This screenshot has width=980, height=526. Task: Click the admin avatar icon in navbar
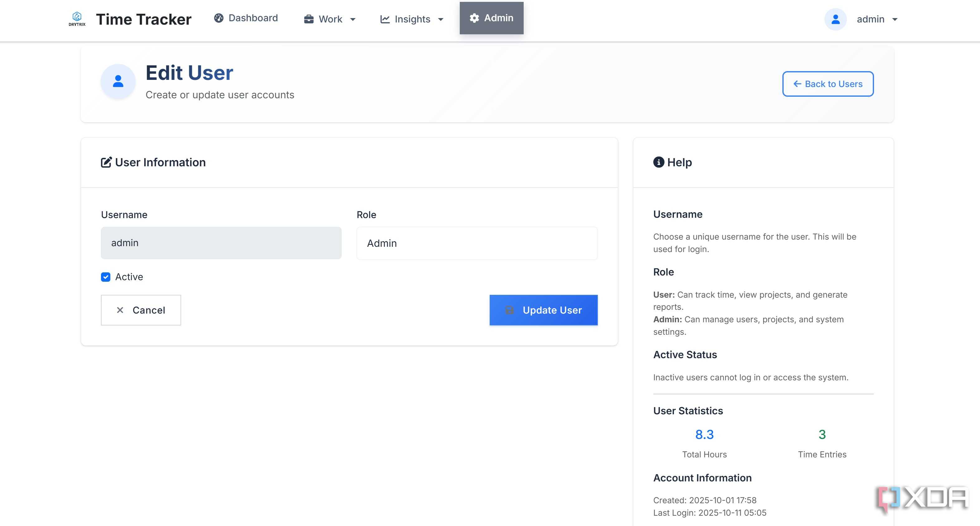[835, 19]
